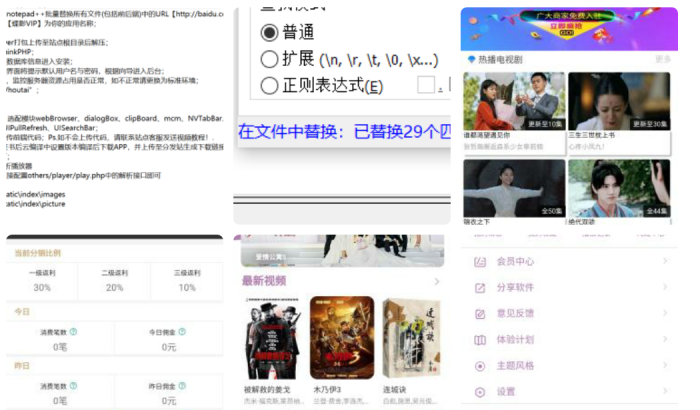Image resolution: width=700 pixels, height=410 pixels.
Task: Open the chevron on the 意见反馈 row
Action: point(665,313)
